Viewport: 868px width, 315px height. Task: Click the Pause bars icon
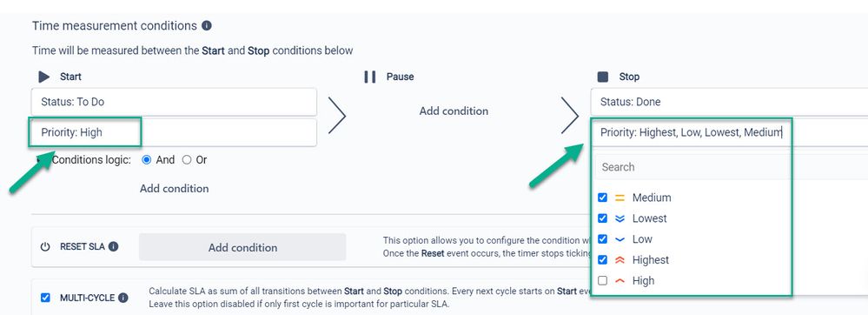pos(370,77)
